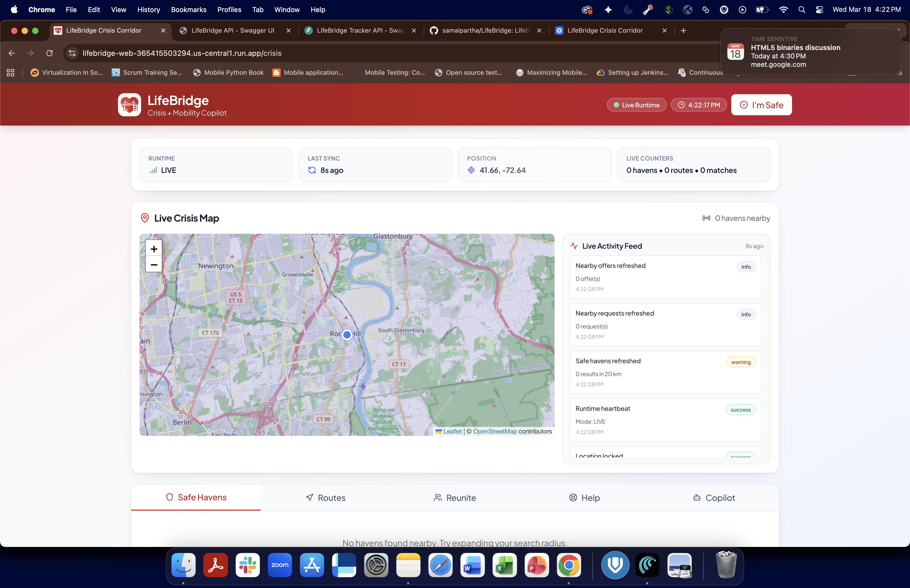
Task: Open the OpenStreetMap link
Action: pos(494,431)
